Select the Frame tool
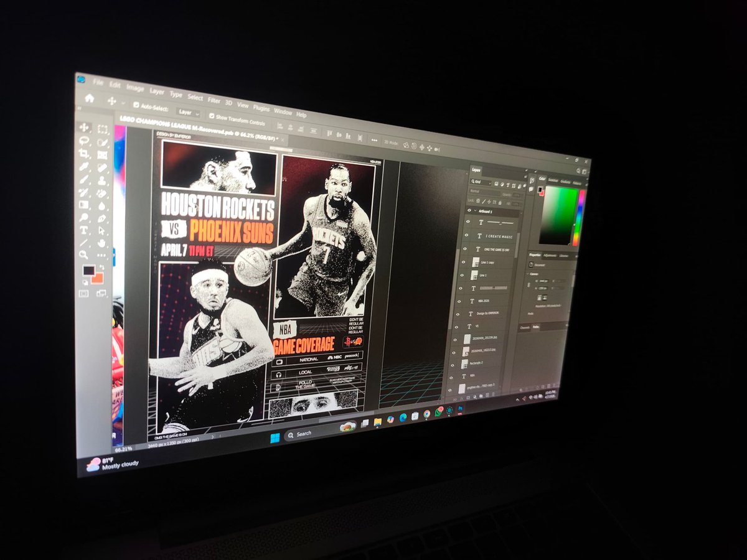 [102, 155]
